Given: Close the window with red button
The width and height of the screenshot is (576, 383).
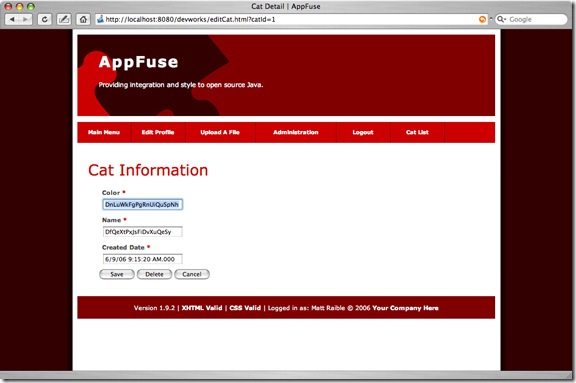Looking at the screenshot, I should 8,6.
